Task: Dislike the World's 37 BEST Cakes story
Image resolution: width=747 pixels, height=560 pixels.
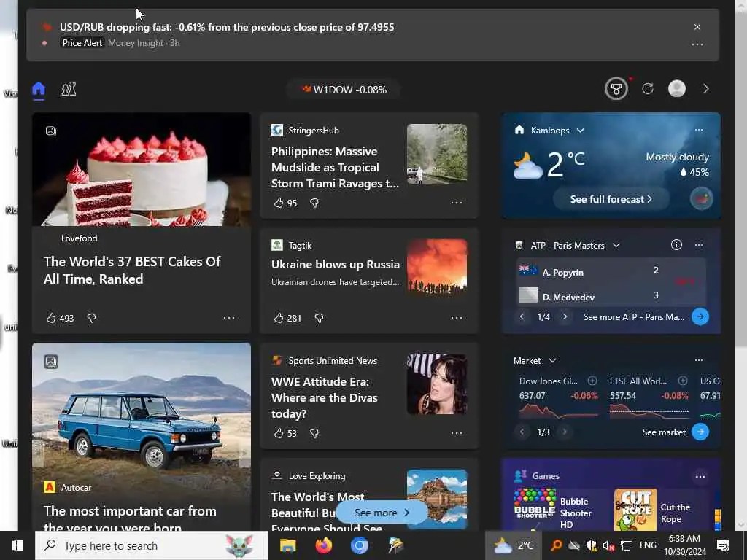Action: [x=91, y=318]
